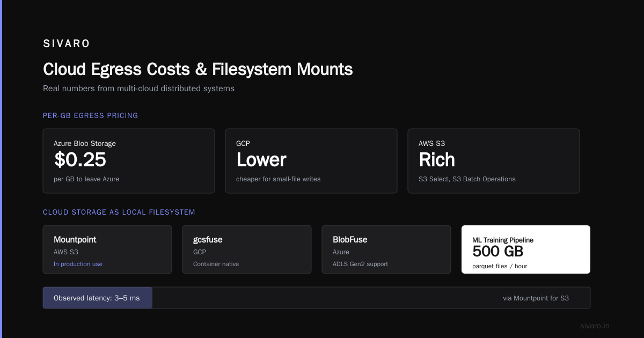Viewport: 644px width, 338px height.
Task: Select the Cloud Egress Costs & Filesystem Mounts heading
Action: click(x=198, y=69)
